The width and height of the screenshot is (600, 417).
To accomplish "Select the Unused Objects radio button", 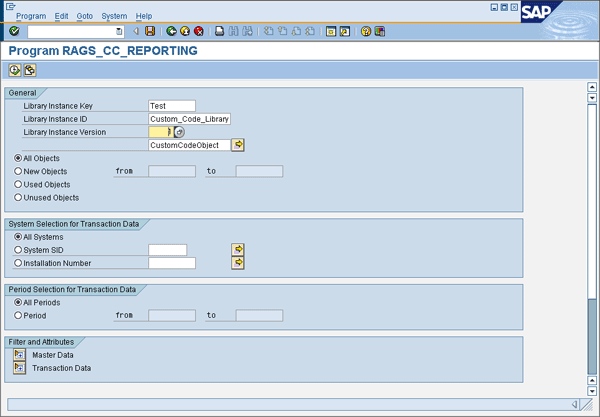I will coord(18,198).
